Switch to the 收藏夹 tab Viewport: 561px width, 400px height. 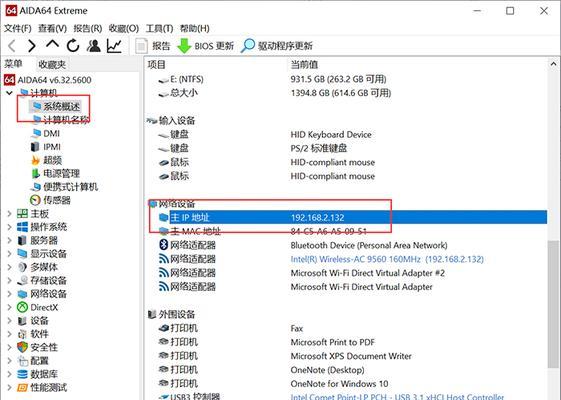click(x=52, y=65)
